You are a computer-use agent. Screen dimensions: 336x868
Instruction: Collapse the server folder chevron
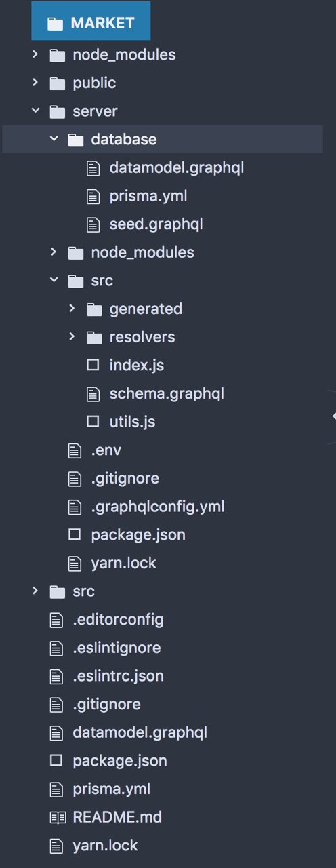pyautogui.click(x=35, y=111)
